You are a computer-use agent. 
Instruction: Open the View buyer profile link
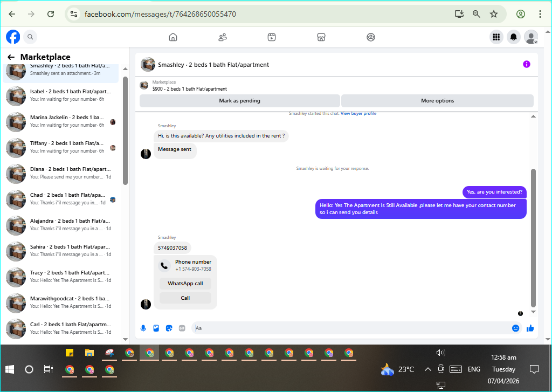358,113
